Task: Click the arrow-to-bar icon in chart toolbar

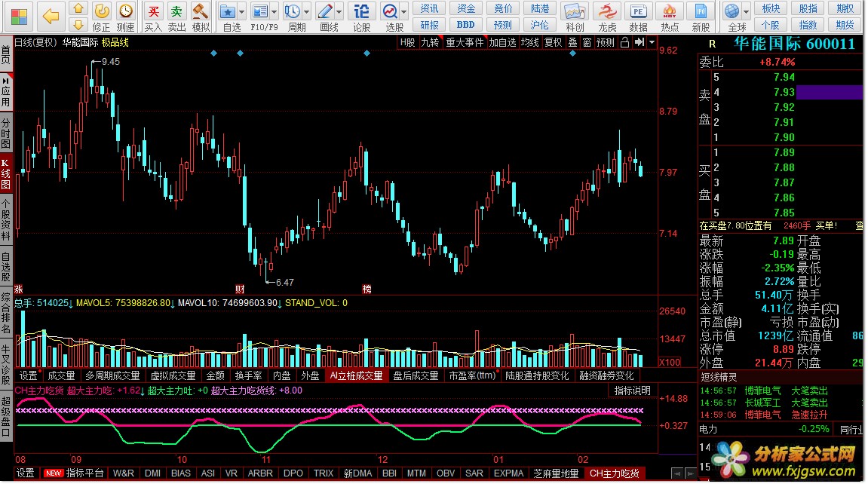Action: click(x=639, y=42)
